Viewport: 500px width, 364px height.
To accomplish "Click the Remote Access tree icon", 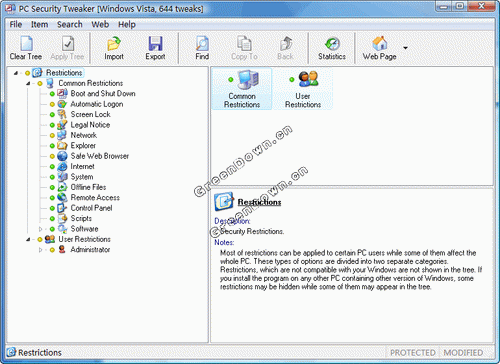I will 62,197.
